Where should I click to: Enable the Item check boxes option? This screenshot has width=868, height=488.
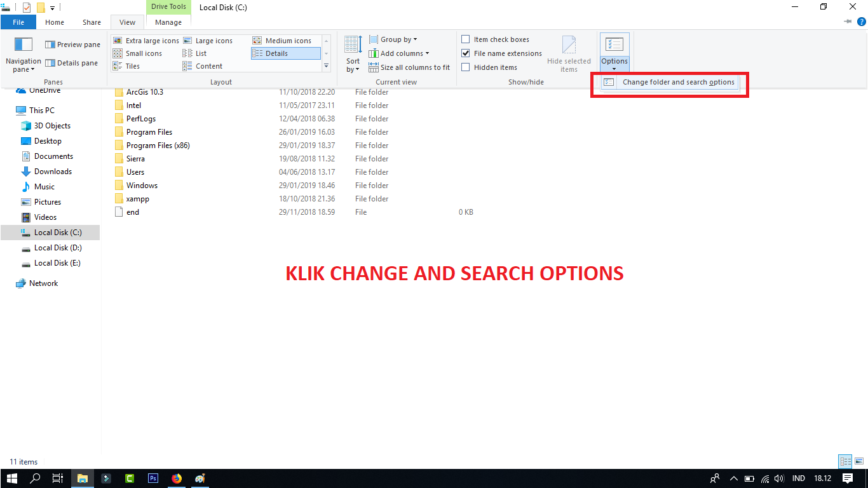pos(465,39)
